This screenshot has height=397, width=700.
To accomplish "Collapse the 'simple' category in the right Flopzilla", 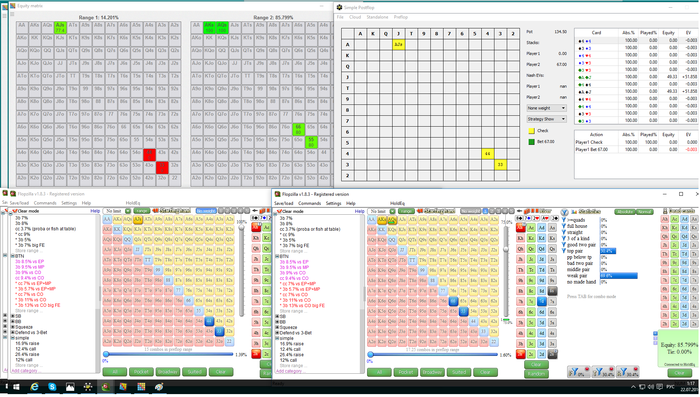I will (x=277, y=338).
